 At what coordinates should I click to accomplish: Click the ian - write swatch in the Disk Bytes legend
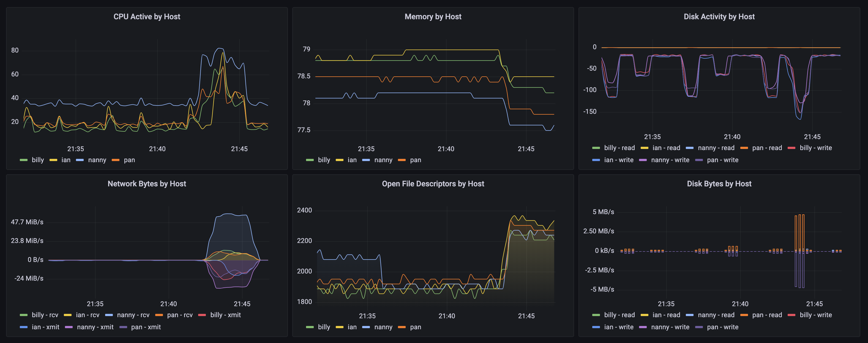coord(596,327)
